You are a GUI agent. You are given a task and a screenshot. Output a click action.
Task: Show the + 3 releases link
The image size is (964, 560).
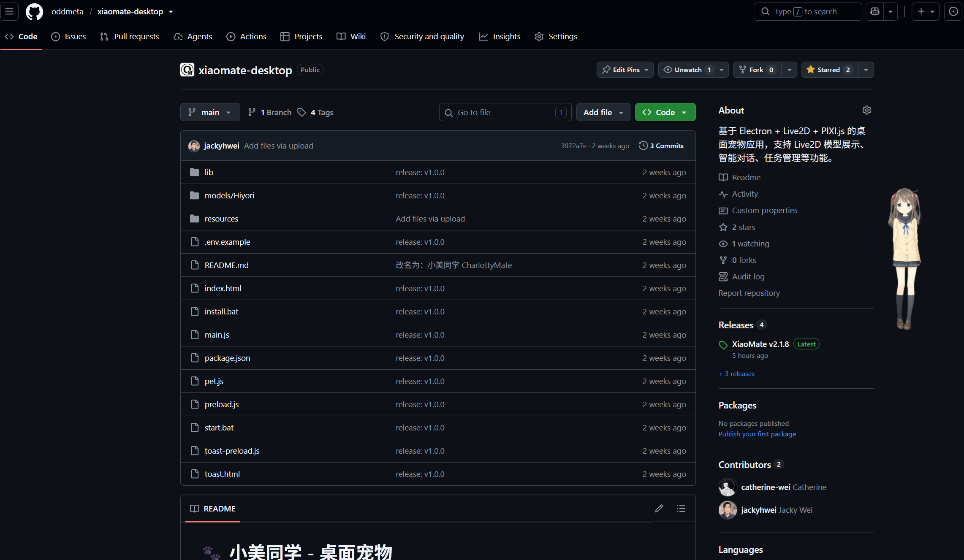(736, 374)
